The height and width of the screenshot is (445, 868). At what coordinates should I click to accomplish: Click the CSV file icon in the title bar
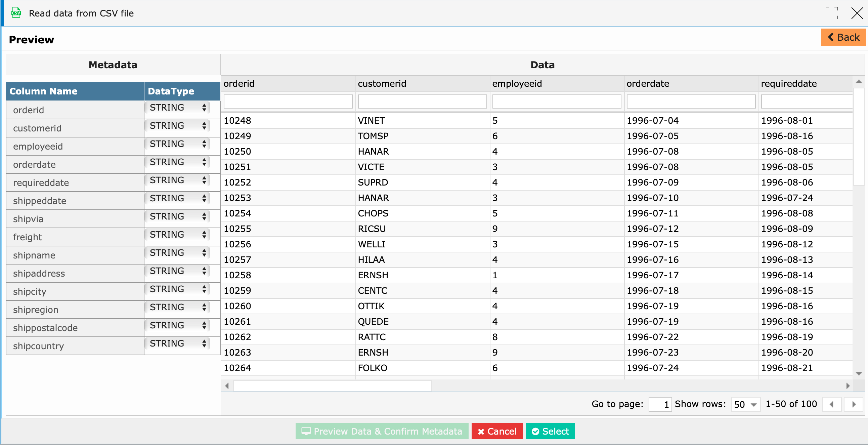(15, 13)
